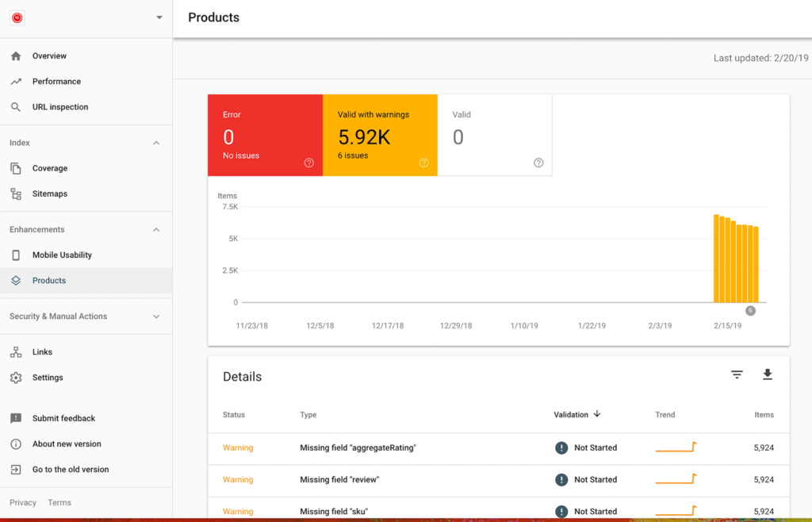Image resolution: width=812 pixels, height=522 pixels.
Task: Click Go to the old version
Action: [x=71, y=470]
